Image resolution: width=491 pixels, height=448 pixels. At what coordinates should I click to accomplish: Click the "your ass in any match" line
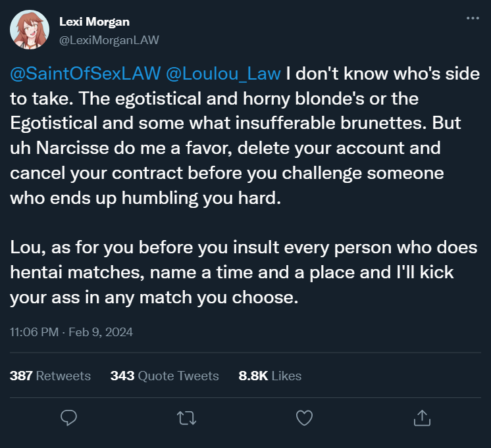click(x=155, y=297)
